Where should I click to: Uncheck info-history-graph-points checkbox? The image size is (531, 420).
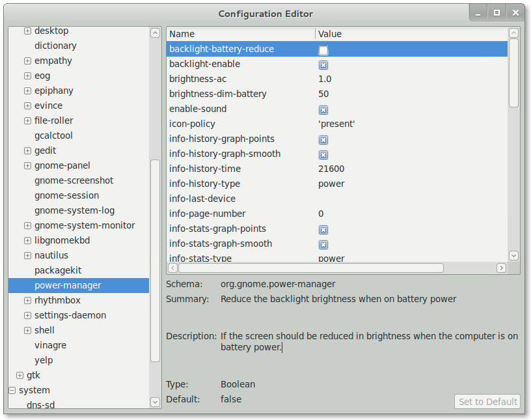pos(323,139)
